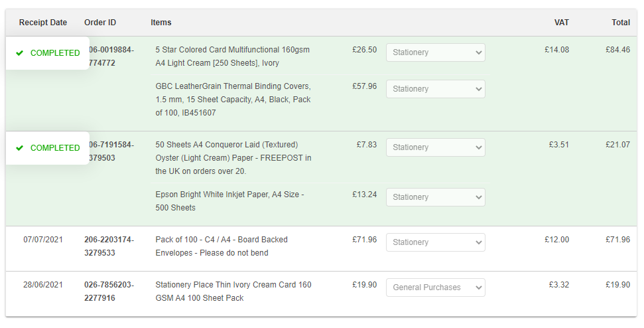Select order ID 206-2203174-3279533
644x328 pixels.
tap(109, 246)
